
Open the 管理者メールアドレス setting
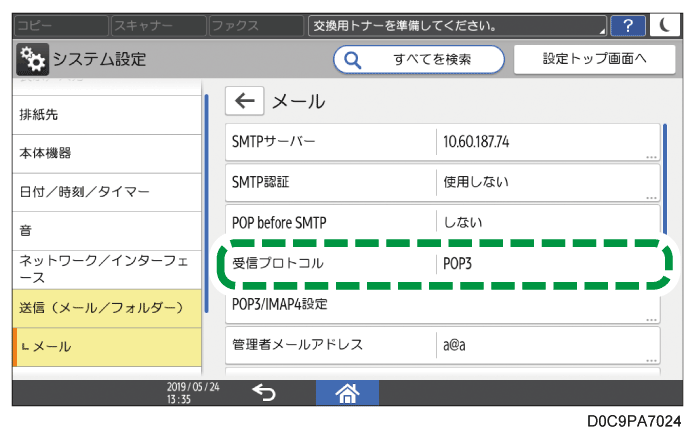pos(442,345)
